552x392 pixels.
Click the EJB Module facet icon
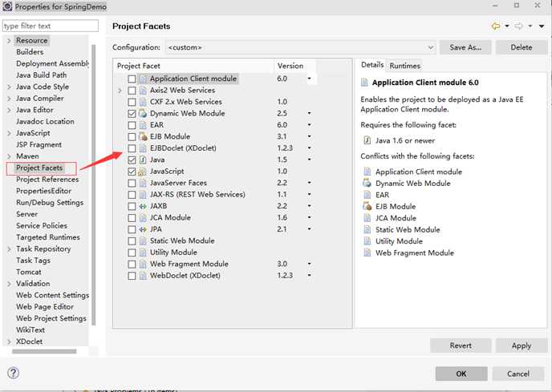143,136
